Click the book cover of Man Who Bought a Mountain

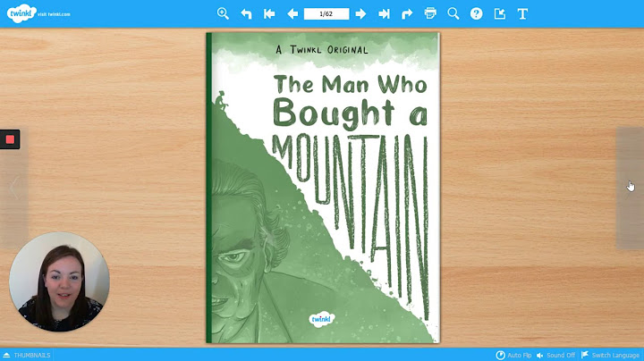tap(323, 188)
